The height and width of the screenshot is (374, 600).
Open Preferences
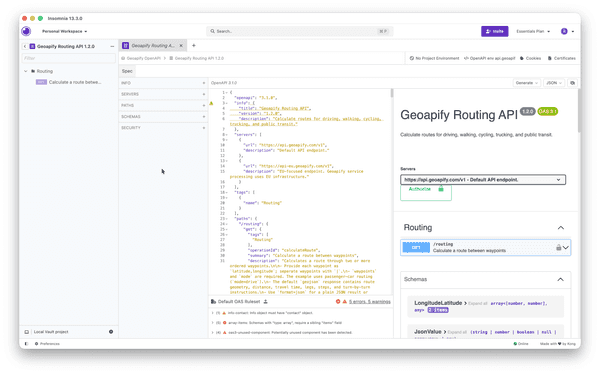[47, 344]
